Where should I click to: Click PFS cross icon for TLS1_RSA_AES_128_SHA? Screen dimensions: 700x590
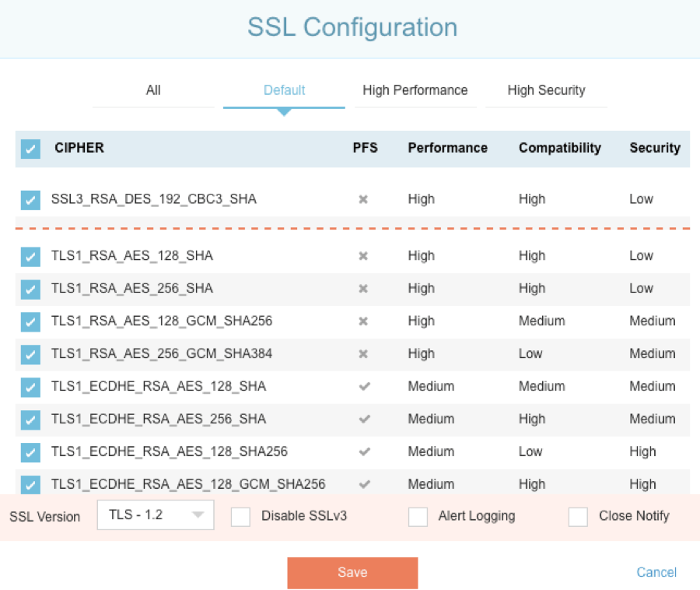click(362, 256)
